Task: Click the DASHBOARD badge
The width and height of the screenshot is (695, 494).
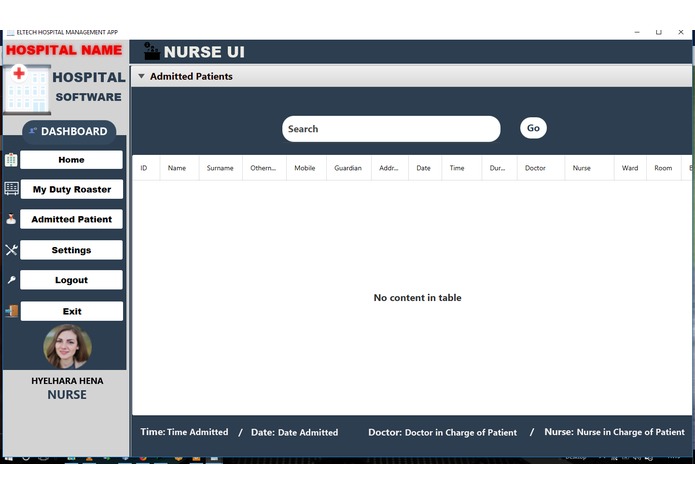Action: [69, 131]
